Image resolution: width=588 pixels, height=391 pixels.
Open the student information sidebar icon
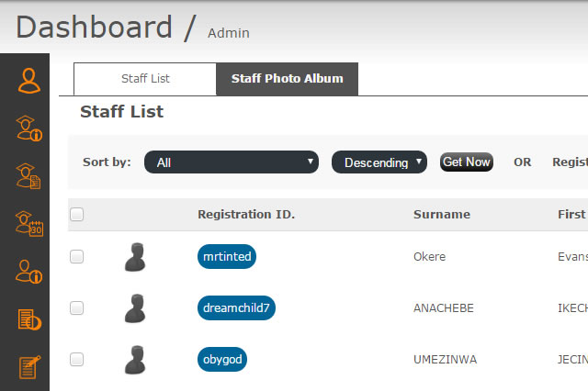pyautogui.click(x=29, y=128)
